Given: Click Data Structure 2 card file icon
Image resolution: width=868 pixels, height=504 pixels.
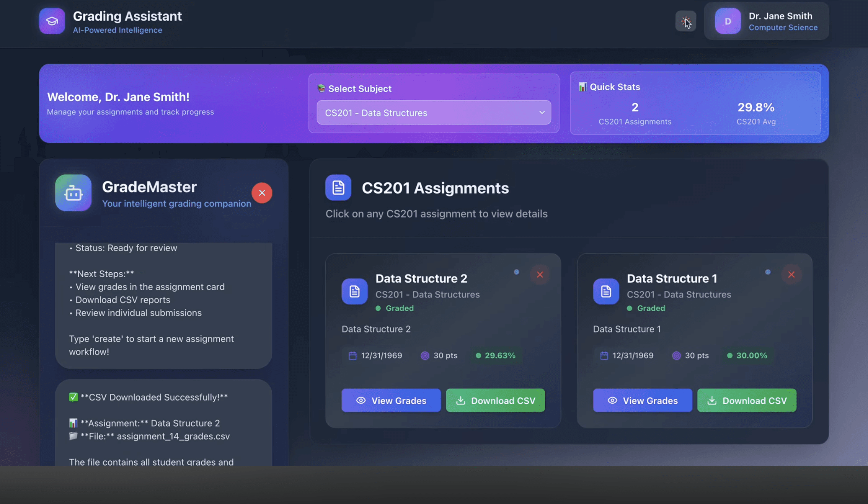Looking at the screenshot, I should coord(354,292).
